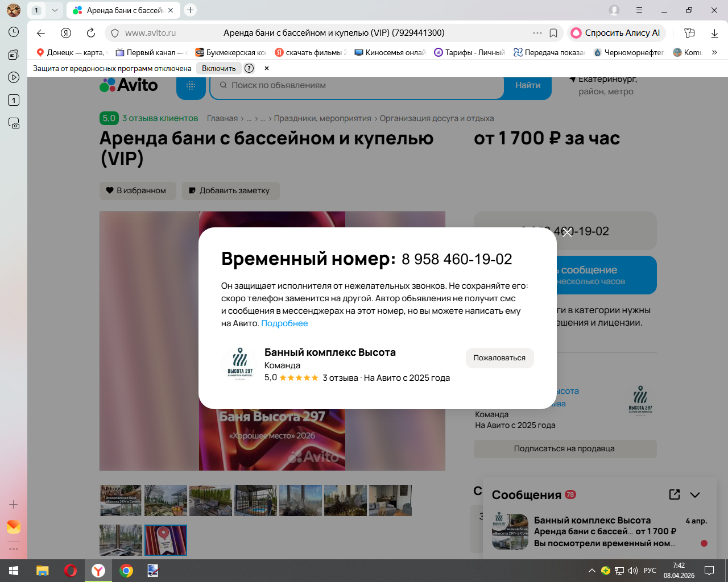Open media player icon in sidebar
Screen dimensions: 728x582
tap(14, 77)
